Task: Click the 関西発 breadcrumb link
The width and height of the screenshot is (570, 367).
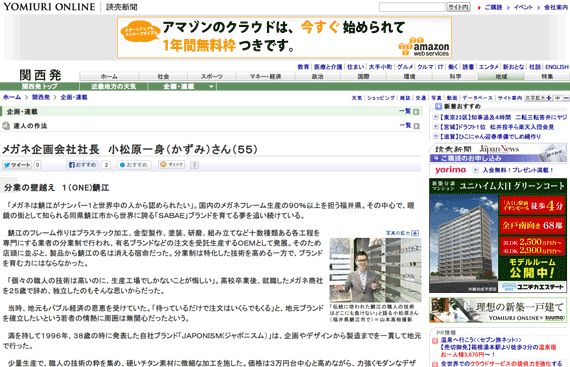Action: click(41, 97)
